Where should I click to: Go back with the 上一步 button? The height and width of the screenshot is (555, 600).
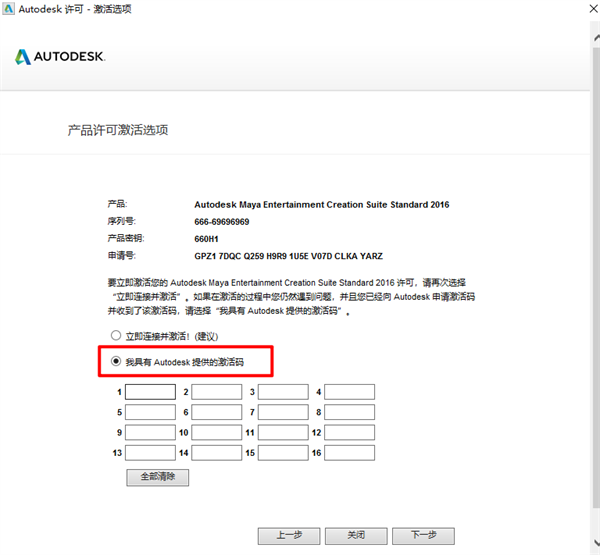[x=289, y=536]
